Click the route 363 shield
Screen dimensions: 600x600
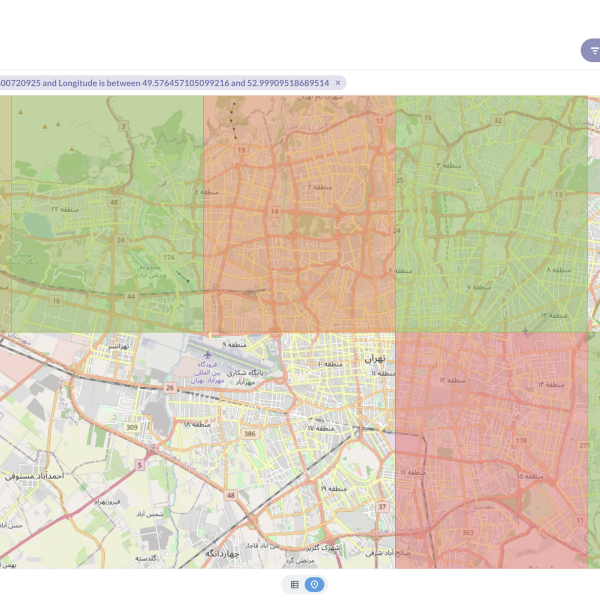(467, 533)
